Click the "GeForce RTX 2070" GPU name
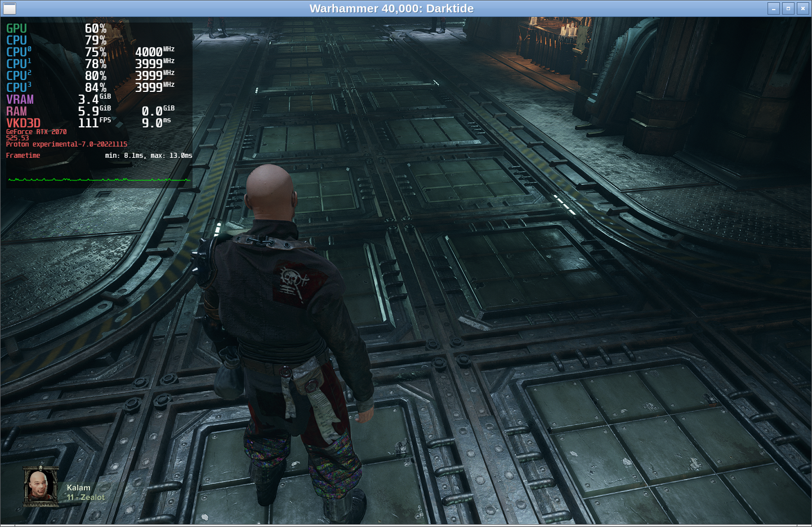Image resolution: width=812 pixels, height=527 pixels. 37,132
